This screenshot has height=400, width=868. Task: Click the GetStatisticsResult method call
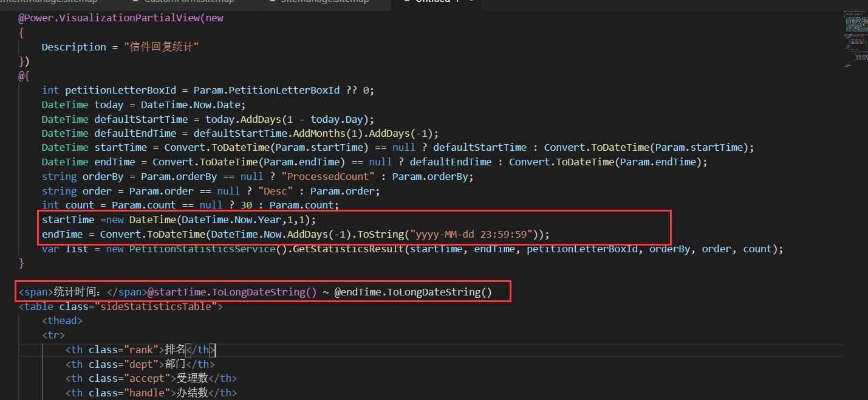[348, 249]
